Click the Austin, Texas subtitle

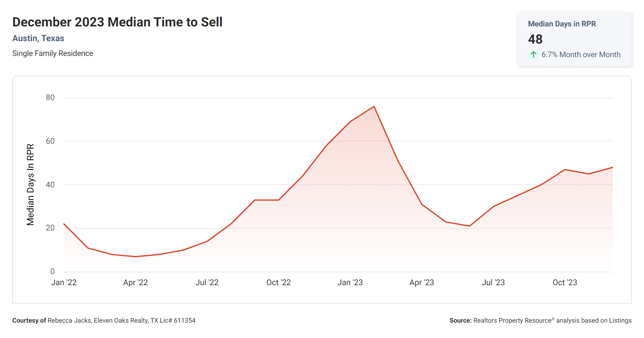(38, 38)
